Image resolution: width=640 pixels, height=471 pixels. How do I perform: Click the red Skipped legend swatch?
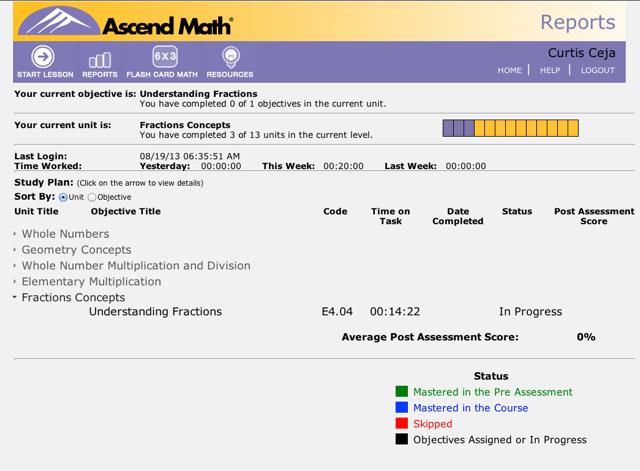401,424
